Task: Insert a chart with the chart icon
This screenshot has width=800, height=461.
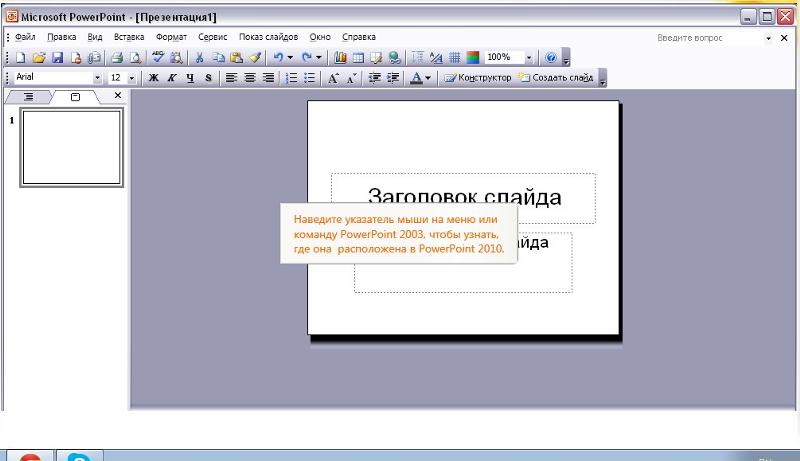Action: (x=340, y=58)
